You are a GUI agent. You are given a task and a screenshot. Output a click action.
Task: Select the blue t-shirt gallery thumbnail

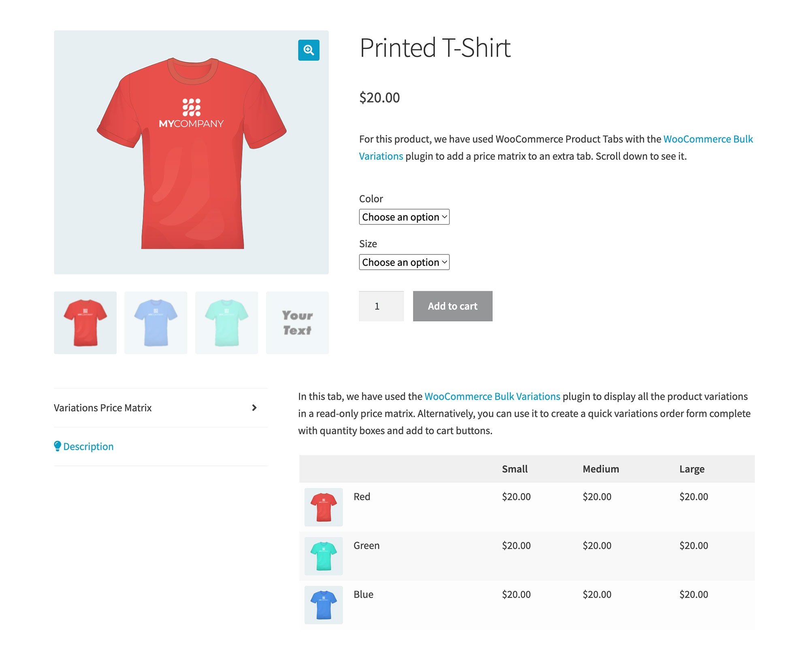(x=156, y=323)
